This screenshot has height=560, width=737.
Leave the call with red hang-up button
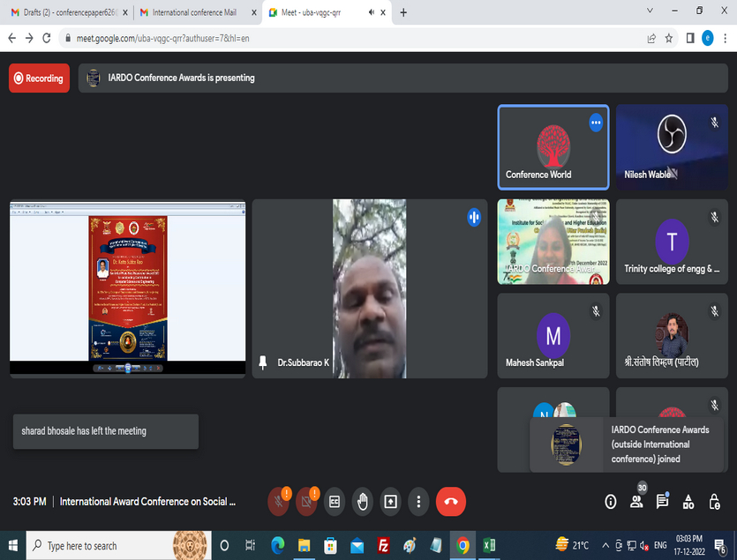click(x=451, y=502)
